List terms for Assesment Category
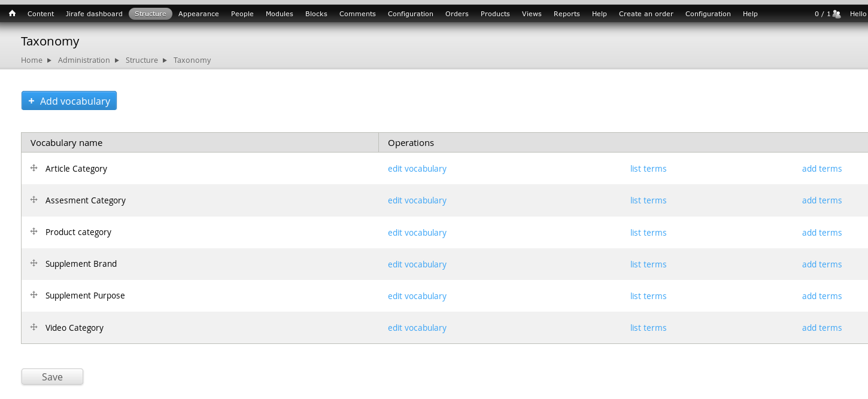This screenshot has width=868, height=399. pos(648,200)
